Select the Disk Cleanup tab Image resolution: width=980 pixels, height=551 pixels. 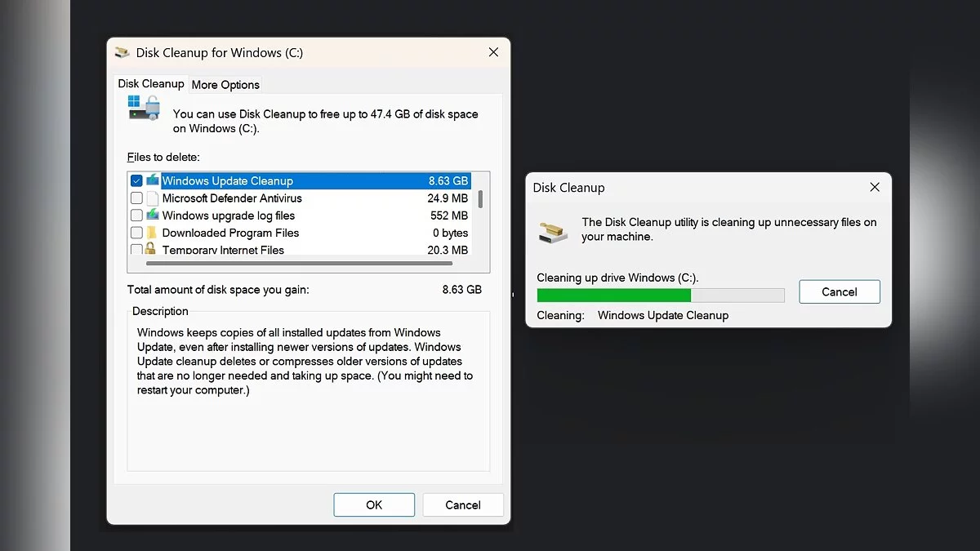pos(151,83)
